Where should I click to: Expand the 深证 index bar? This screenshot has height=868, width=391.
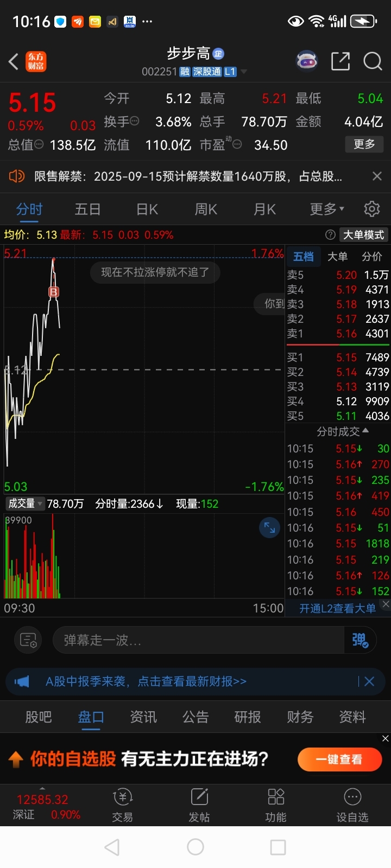tap(42, 805)
